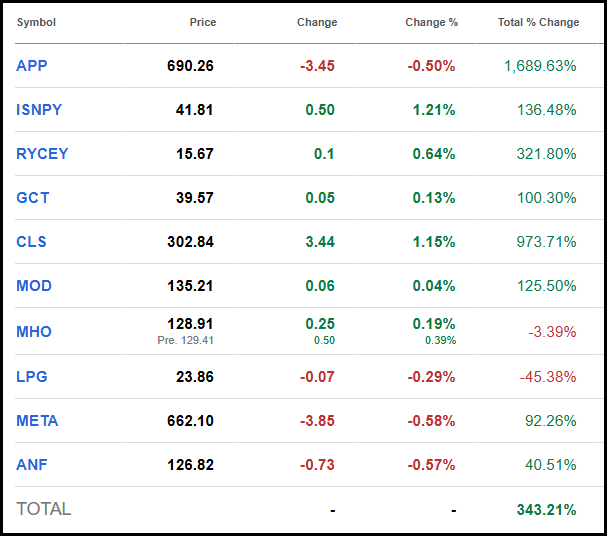Select META's price of 662.10
This screenshot has width=607, height=536.
190,421
